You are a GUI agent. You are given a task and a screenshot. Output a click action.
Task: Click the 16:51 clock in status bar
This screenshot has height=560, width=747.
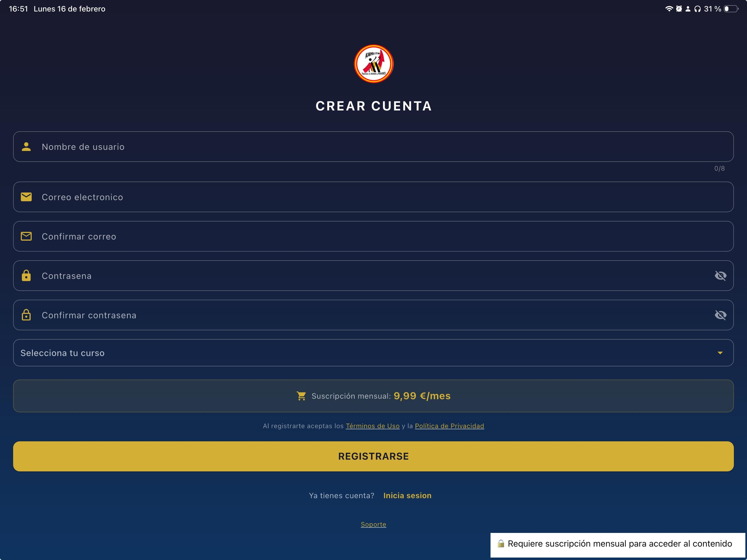(18, 9)
